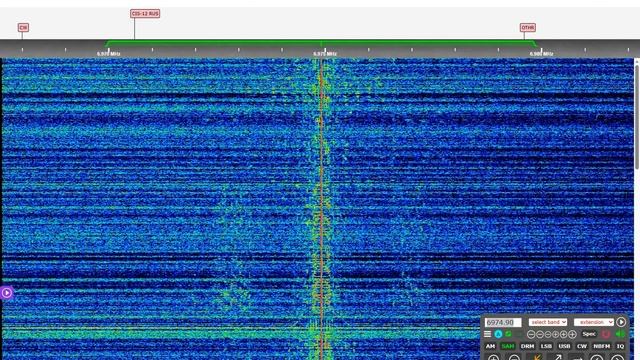Click the green square icon beside blue A
This screenshot has width=640, height=360.
tap(508, 334)
